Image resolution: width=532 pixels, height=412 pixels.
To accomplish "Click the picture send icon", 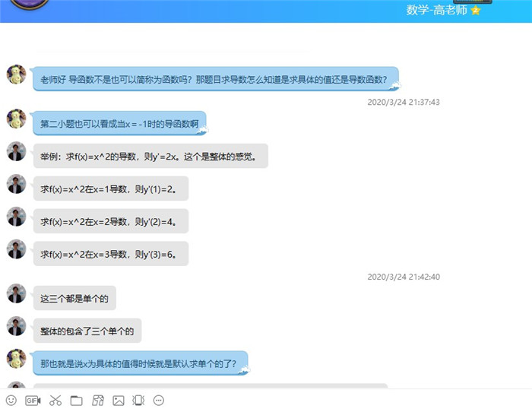I will point(119,400).
